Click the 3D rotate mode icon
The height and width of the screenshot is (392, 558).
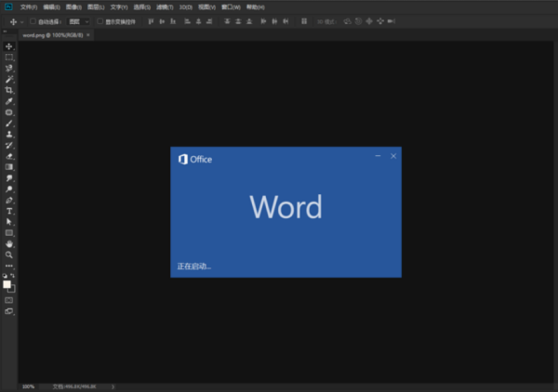click(x=347, y=21)
